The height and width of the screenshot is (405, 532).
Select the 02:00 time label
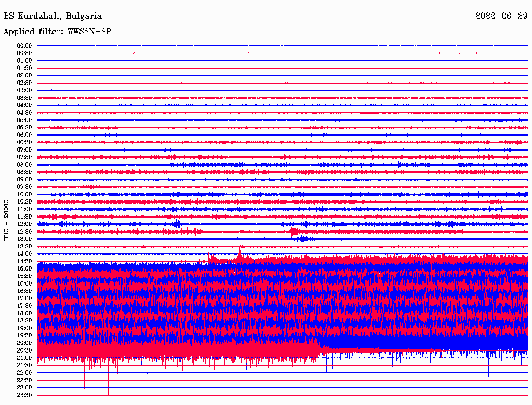coord(24,75)
